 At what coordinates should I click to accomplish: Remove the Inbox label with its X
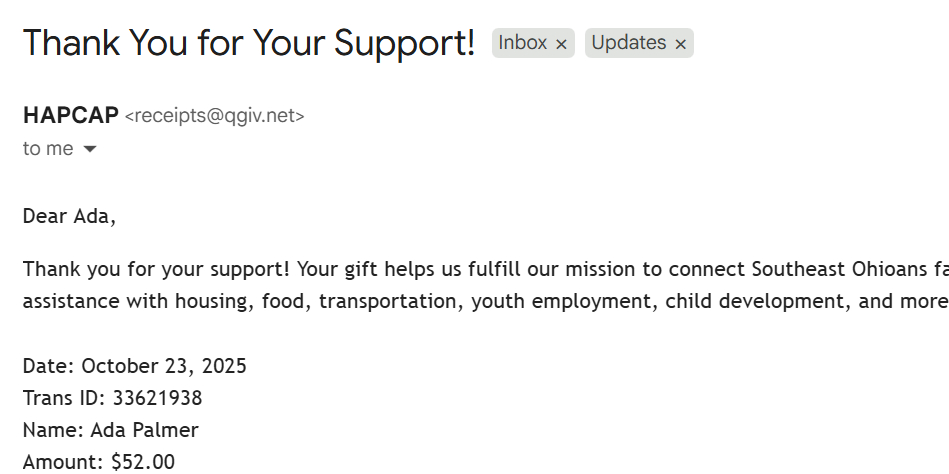(x=561, y=44)
